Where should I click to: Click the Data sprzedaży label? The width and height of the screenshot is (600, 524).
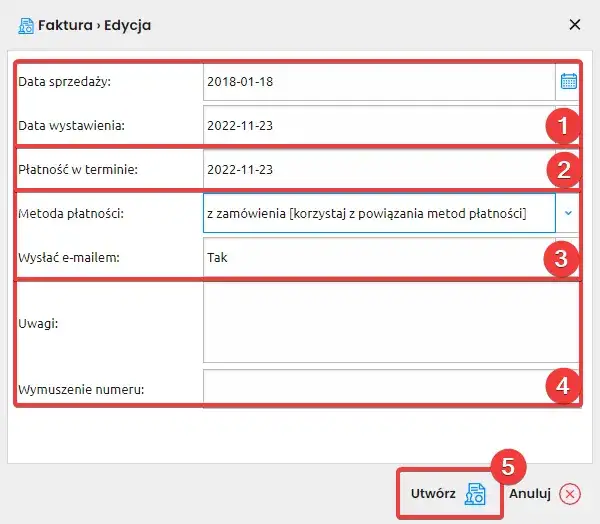click(64, 82)
